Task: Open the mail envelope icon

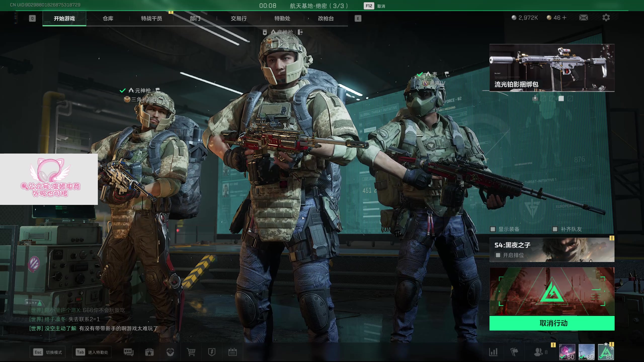Action: (584, 18)
